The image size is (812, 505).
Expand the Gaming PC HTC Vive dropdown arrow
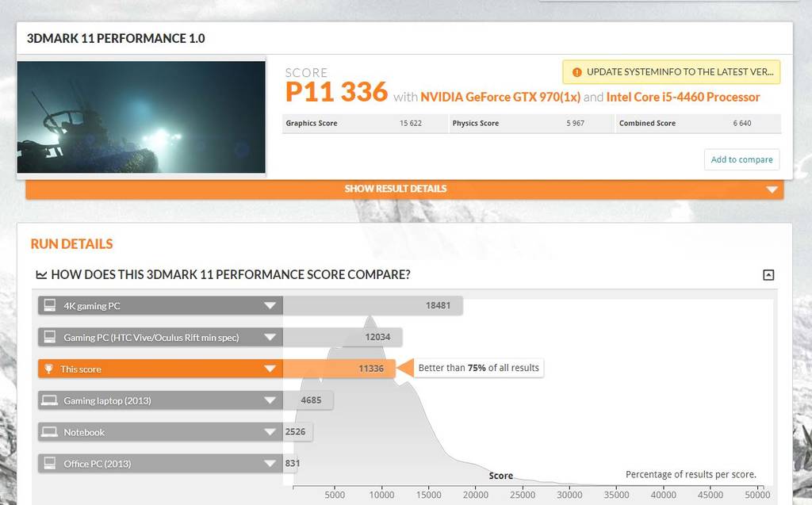coord(270,337)
